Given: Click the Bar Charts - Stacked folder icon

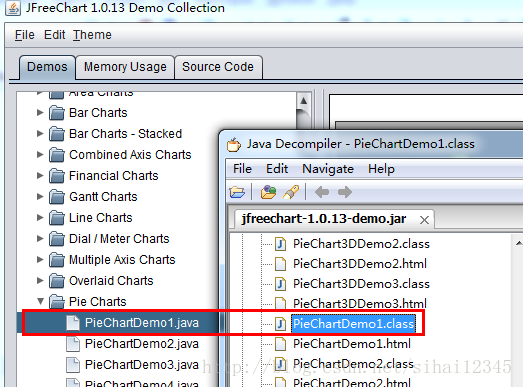Looking at the screenshot, I should (x=56, y=134).
